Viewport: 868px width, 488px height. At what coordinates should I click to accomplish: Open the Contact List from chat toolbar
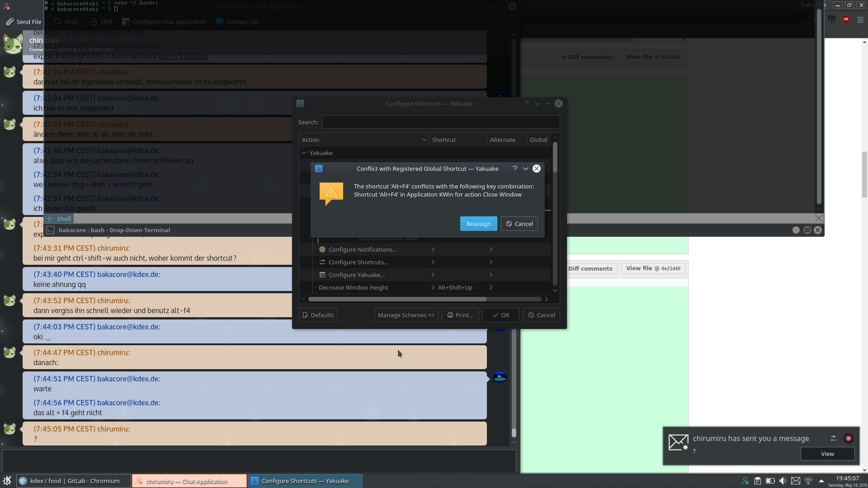click(x=237, y=22)
